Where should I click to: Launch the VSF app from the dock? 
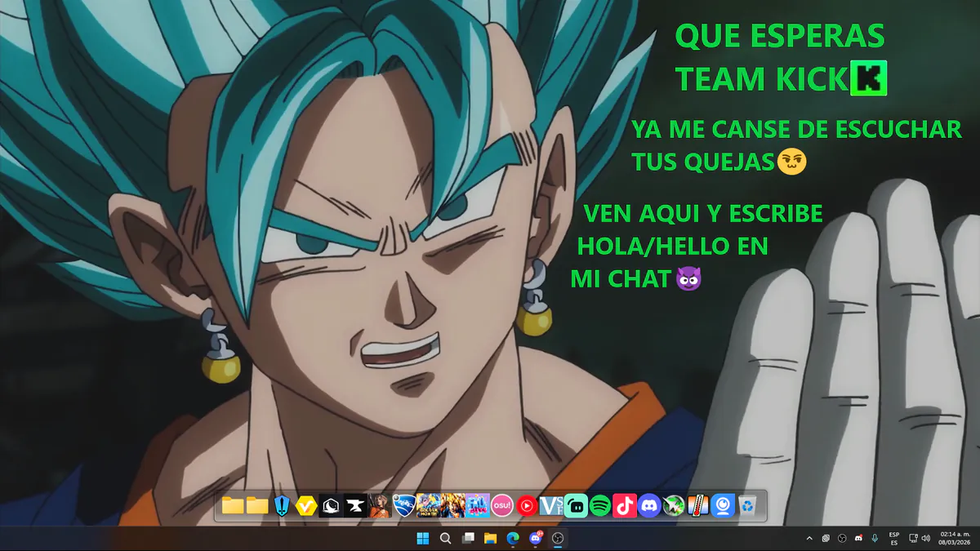(x=551, y=506)
